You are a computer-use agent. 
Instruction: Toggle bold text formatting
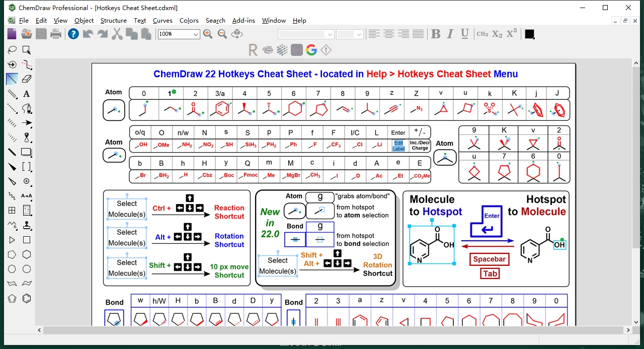pos(436,34)
